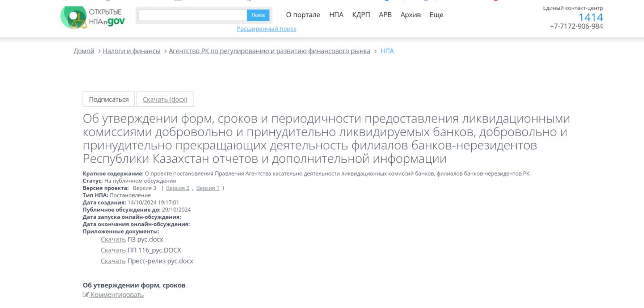Click Тип НПА value Постановление
This screenshot has width=644, height=308.
[130, 195]
